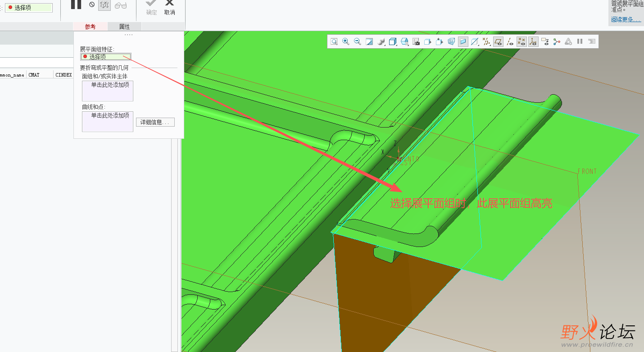The image size is (644, 352).
Task: Click the no-preview circle-slash icon
Action: [x=92, y=5]
